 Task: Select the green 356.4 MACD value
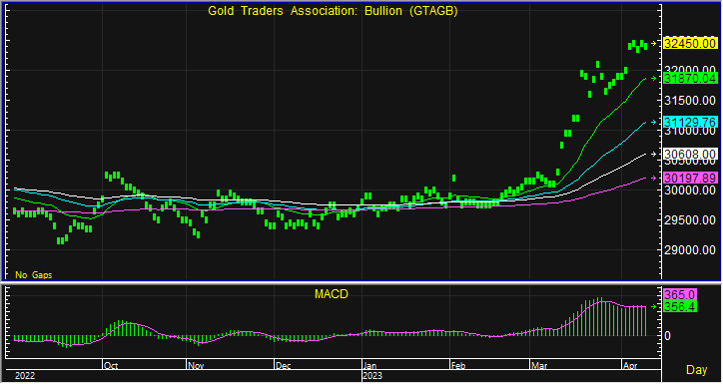pyautogui.click(x=680, y=307)
